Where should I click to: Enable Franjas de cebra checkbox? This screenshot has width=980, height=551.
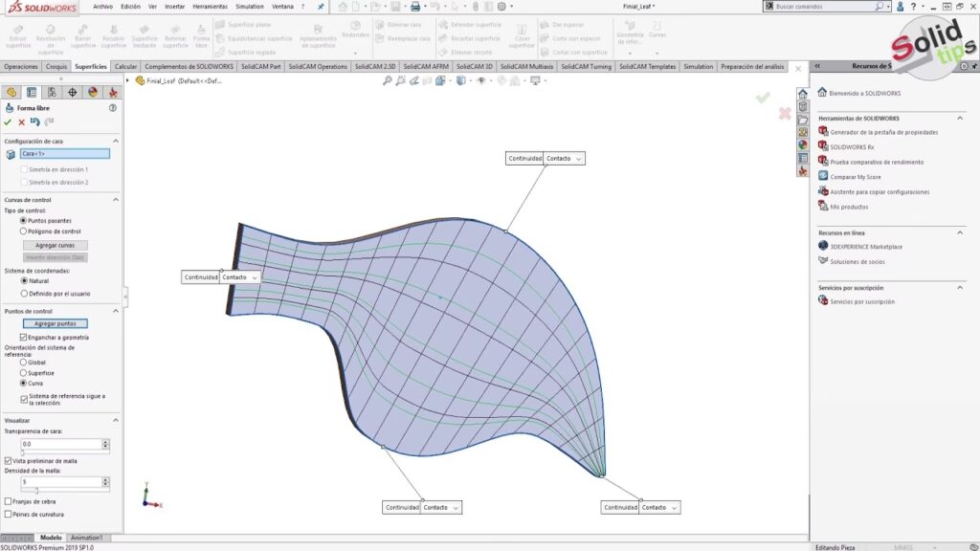tap(9, 501)
